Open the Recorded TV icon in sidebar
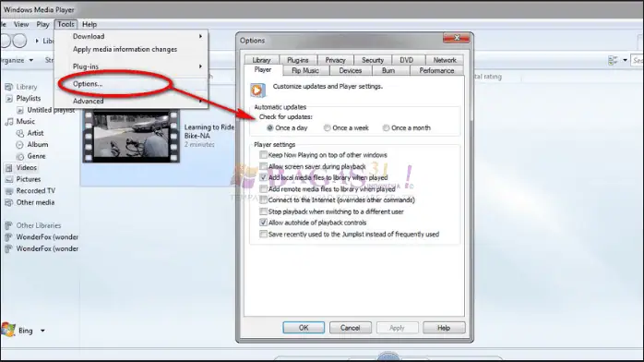Screen dimensions: 644x362 point(8,191)
